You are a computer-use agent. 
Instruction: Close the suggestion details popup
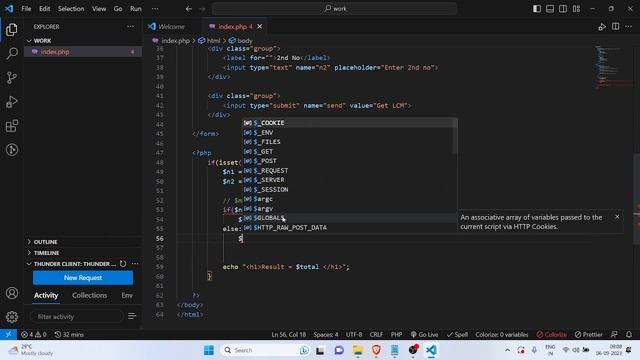(617, 217)
